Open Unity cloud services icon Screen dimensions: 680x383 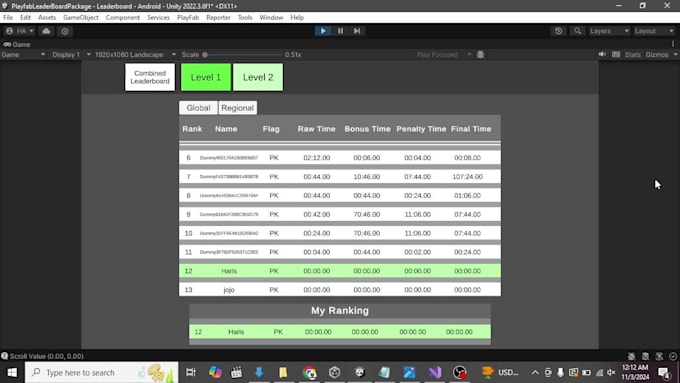click(x=46, y=31)
